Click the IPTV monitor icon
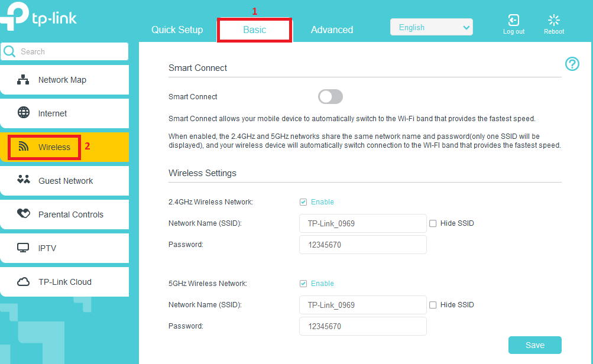Image resolution: width=593 pixels, height=364 pixels. pos(24,248)
